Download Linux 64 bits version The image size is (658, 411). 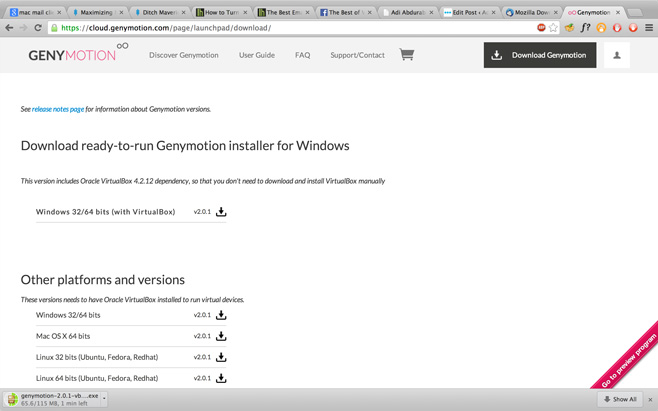pyautogui.click(x=221, y=378)
